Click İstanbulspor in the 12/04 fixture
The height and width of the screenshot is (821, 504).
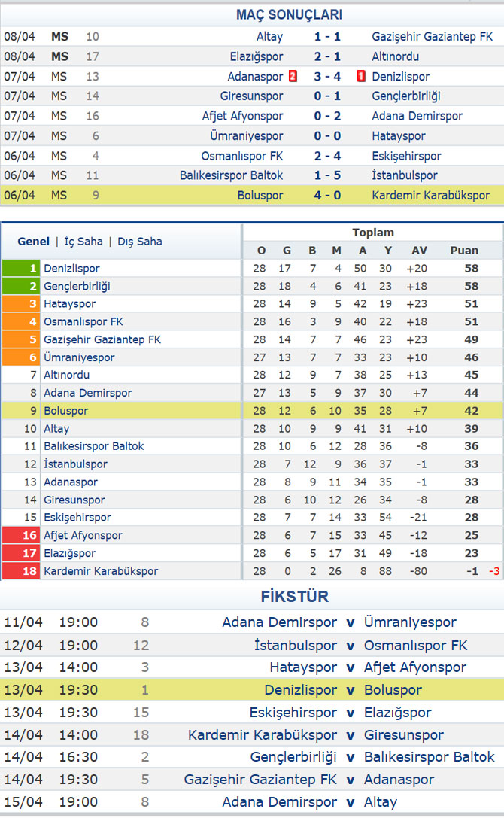pos(296,645)
